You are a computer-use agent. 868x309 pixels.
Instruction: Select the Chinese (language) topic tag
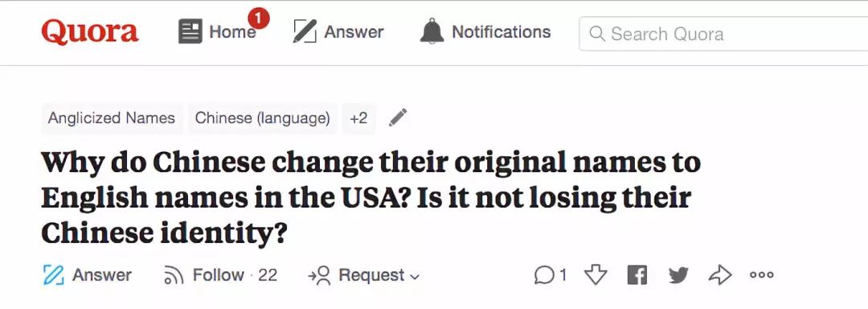(x=262, y=118)
